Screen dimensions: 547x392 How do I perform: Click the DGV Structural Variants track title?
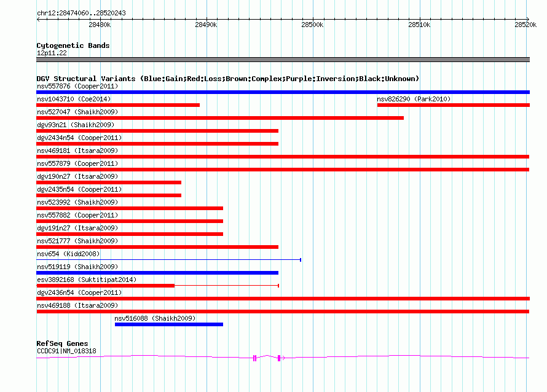(228, 79)
